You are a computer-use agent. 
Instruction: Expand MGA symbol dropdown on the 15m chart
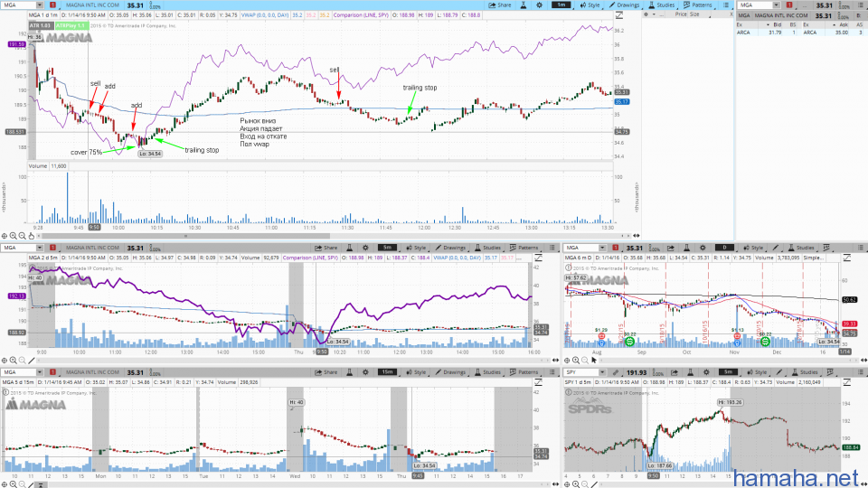[39, 372]
